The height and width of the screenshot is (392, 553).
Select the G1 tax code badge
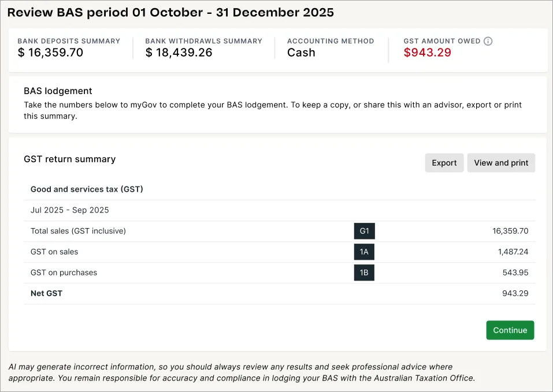click(364, 230)
